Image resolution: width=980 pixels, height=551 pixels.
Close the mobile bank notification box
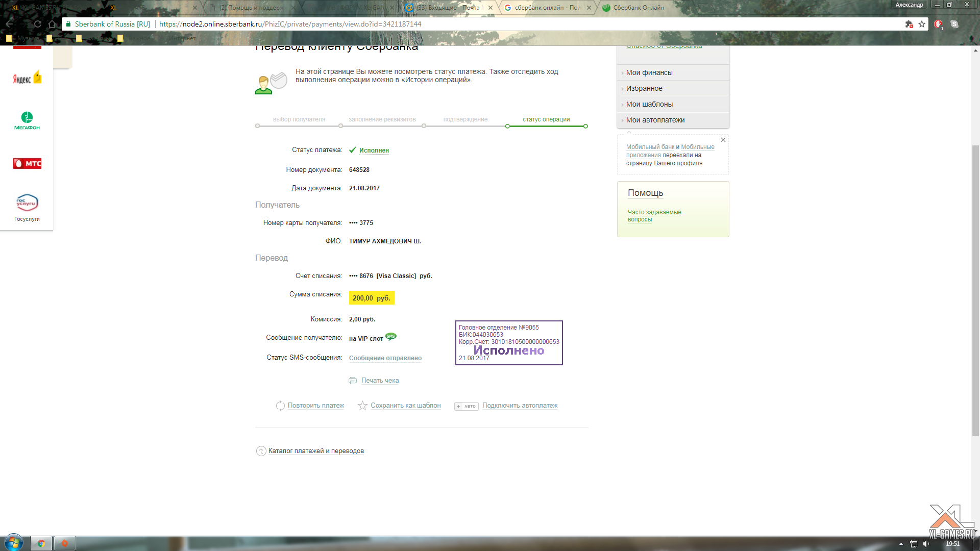(x=723, y=140)
